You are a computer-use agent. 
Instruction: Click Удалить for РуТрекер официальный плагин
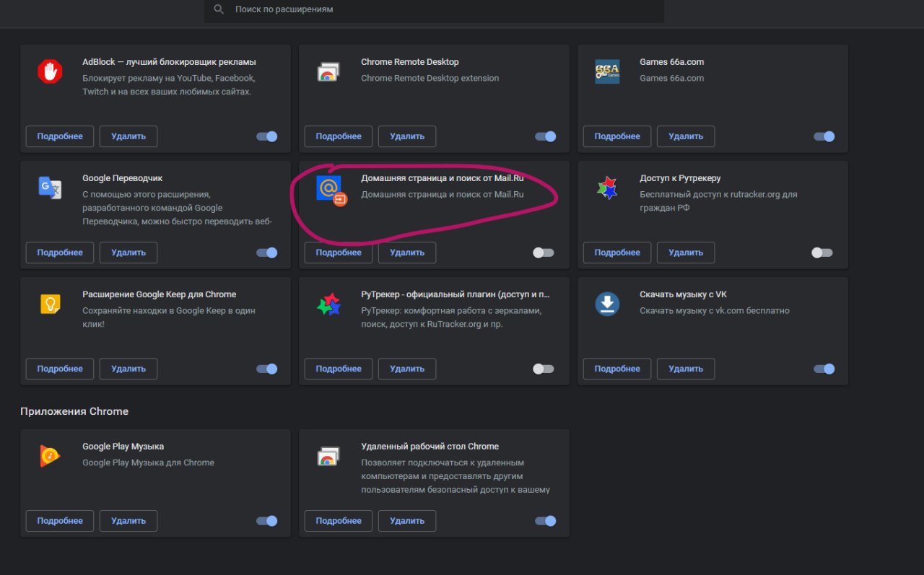[x=407, y=369]
